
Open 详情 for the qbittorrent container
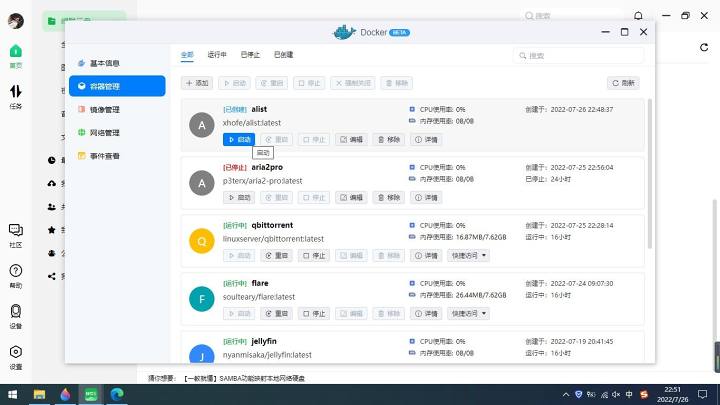[x=426, y=255]
